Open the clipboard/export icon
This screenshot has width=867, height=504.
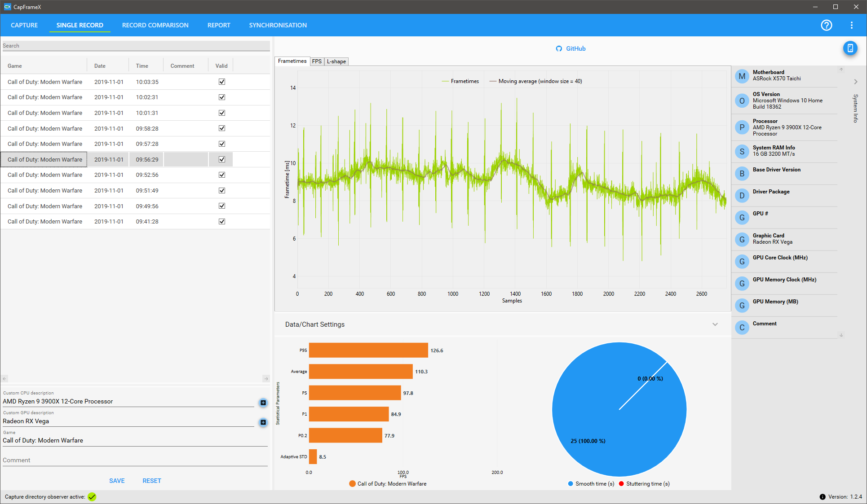coord(850,48)
